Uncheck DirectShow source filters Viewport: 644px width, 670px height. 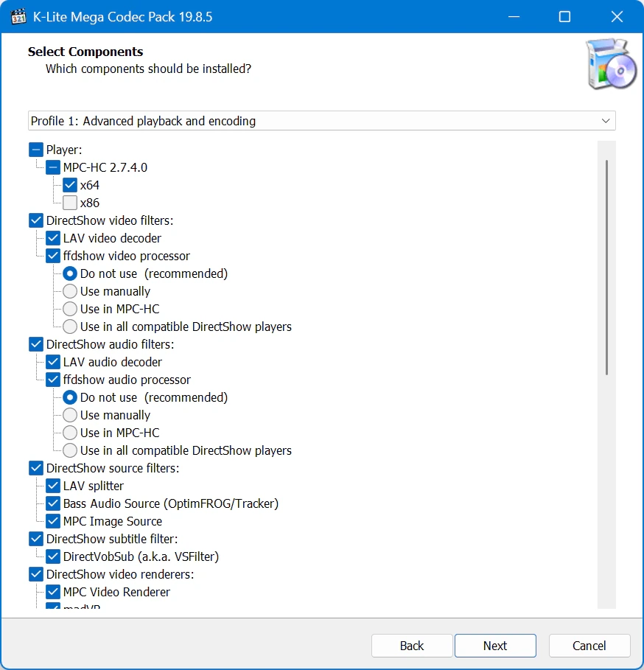36,468
